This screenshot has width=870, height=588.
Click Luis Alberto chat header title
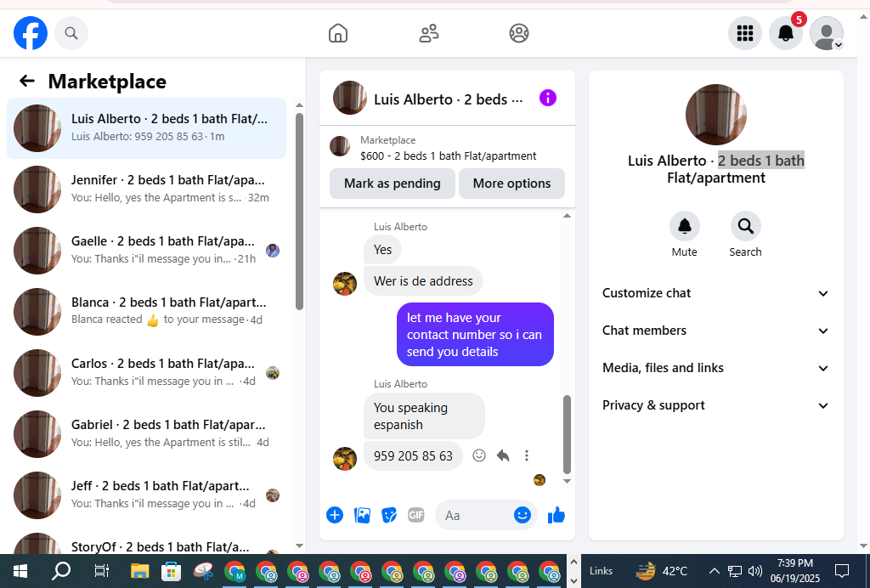(448, 99)
